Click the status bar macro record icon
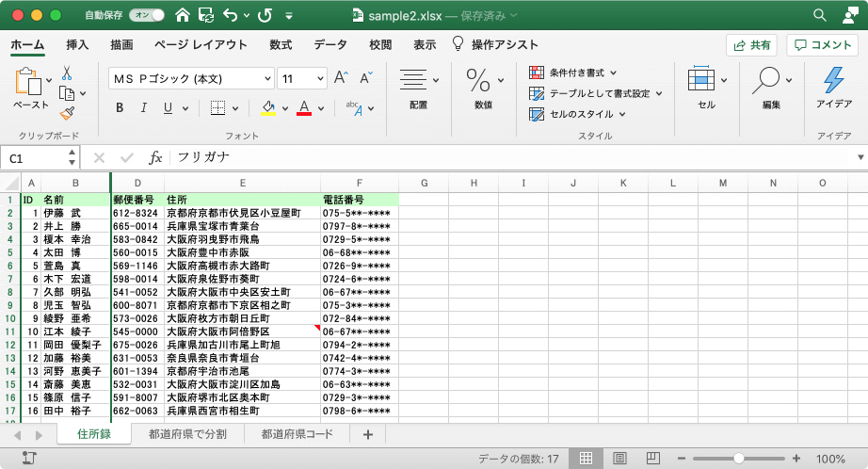The height and width of the screenshot is (469, 868). coord(29,458)
